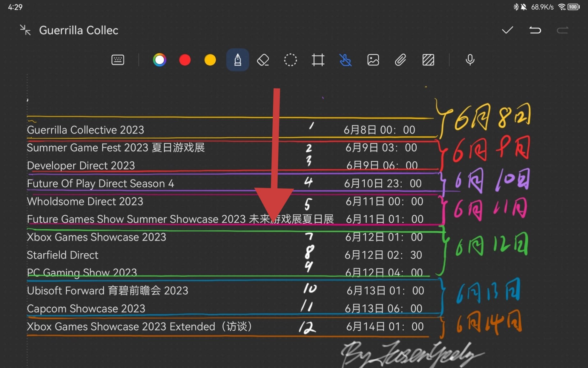
Task: Undo the last stroke
Action: [535, 30]
